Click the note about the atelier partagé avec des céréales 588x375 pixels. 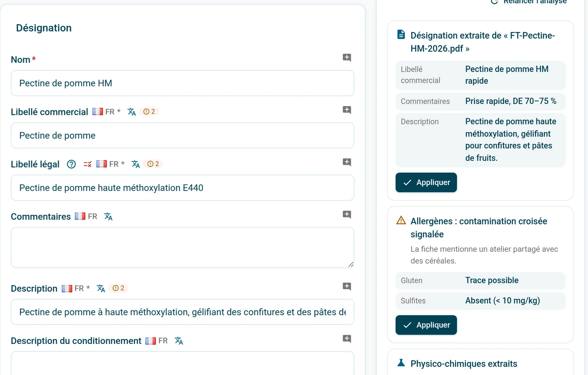point(484,255)
